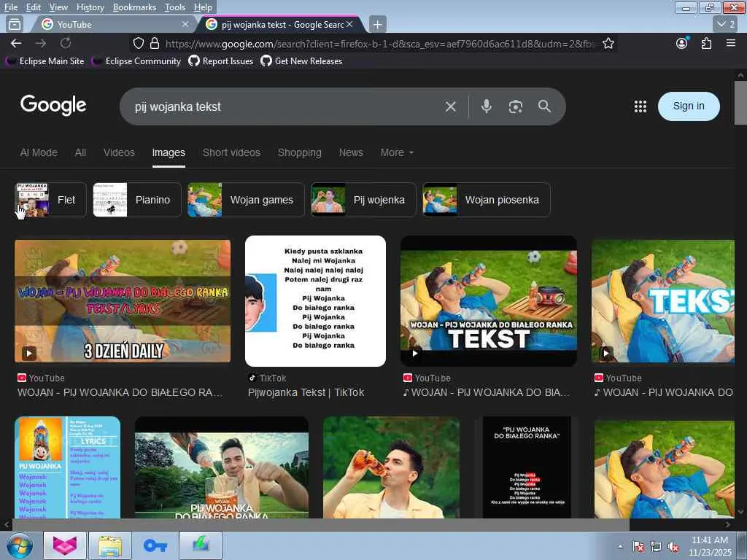Go back using the browser back arrow
The image size is (747, 560).
pos(16,43)
